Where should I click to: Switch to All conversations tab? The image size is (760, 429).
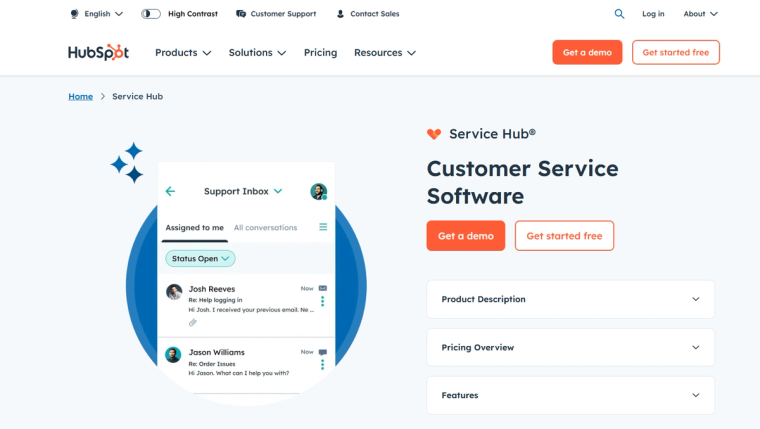coord(265,227)
